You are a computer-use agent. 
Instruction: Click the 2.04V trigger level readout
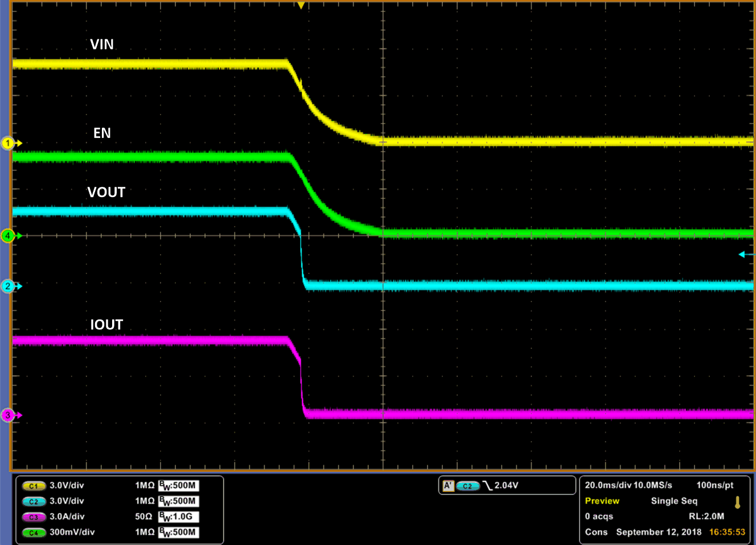click(x=506, y=486)
